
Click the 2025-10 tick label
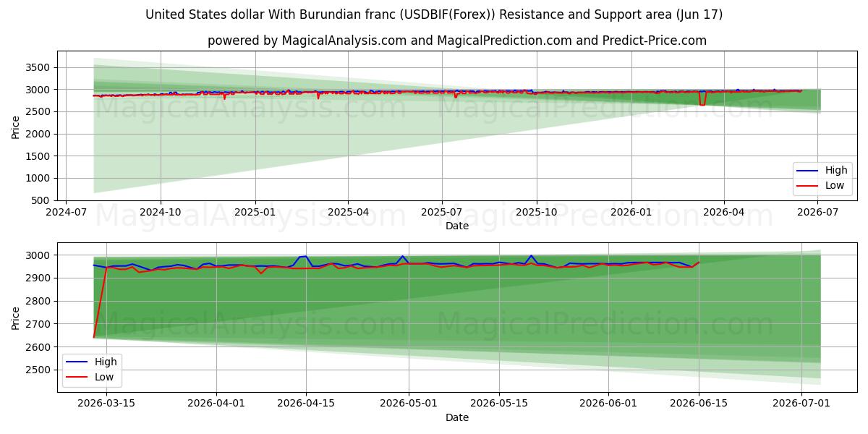point(537,213)
